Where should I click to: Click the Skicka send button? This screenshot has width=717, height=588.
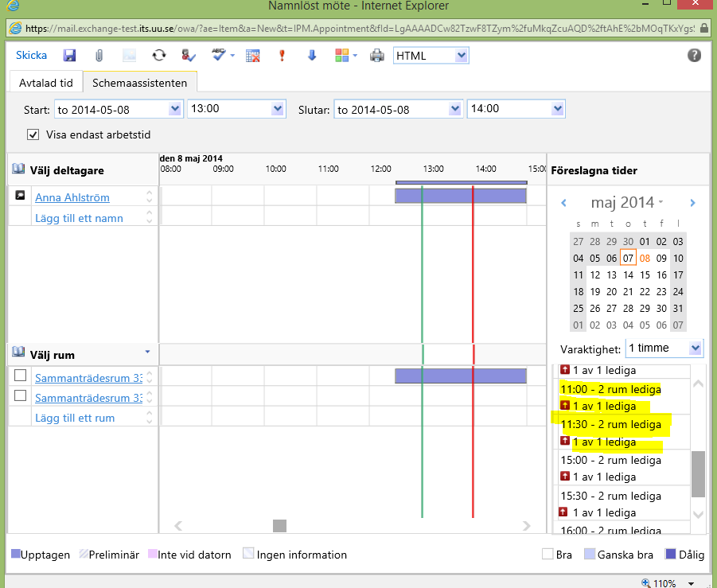click(31, 56)
